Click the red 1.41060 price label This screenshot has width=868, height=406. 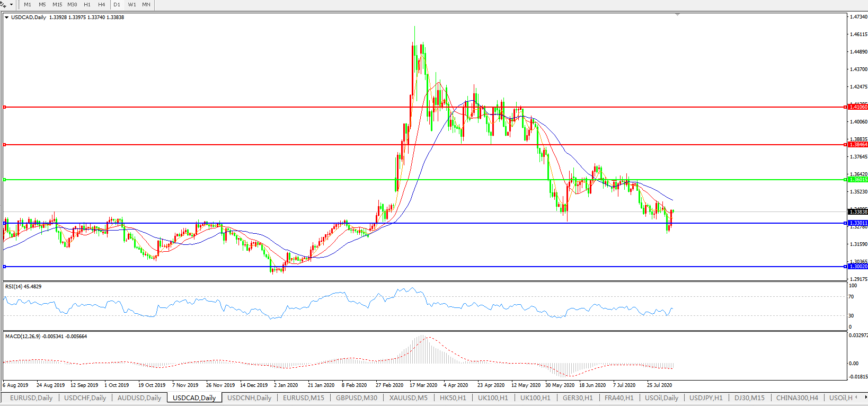pyautogui.click(x=858, y=107)
